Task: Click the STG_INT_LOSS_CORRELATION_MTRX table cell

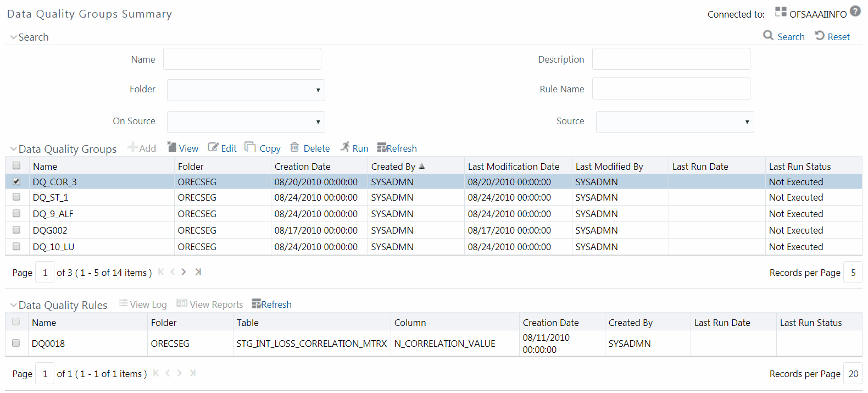Action: pos(311,344)
